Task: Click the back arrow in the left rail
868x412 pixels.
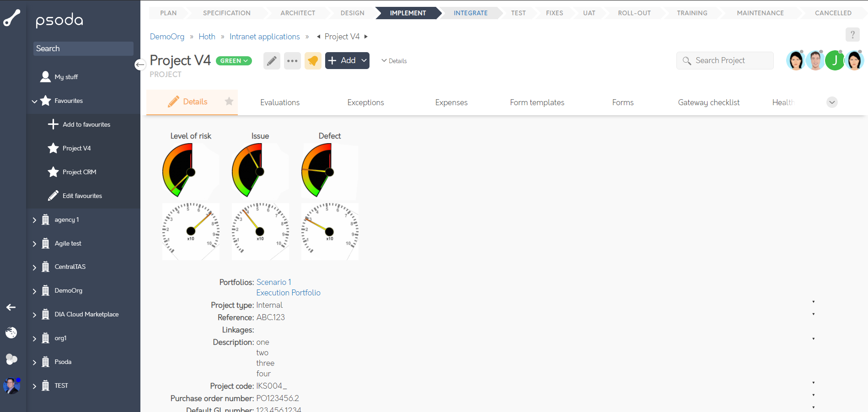Action: (x=11, y=308)
